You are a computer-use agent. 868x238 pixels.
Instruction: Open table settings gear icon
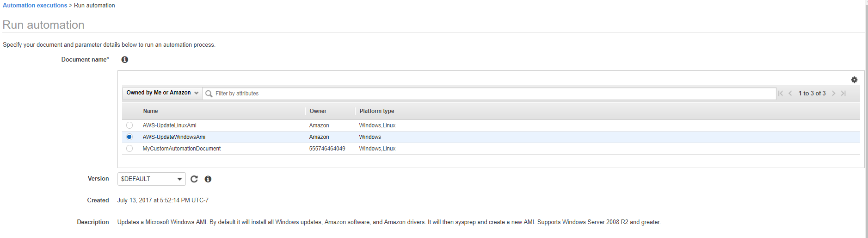[854, 80]
